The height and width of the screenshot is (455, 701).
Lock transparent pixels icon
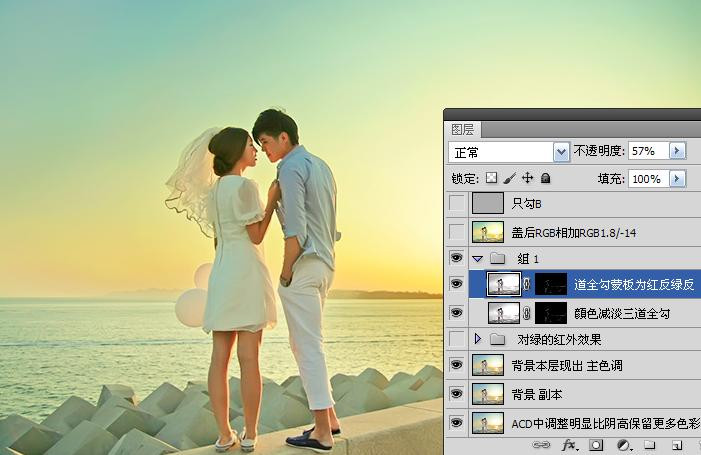[491, 178]
